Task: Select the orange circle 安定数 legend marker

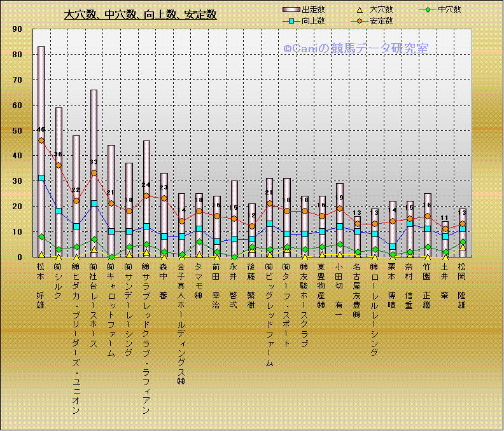Action: pyautogui.click(x=358, y=21)
